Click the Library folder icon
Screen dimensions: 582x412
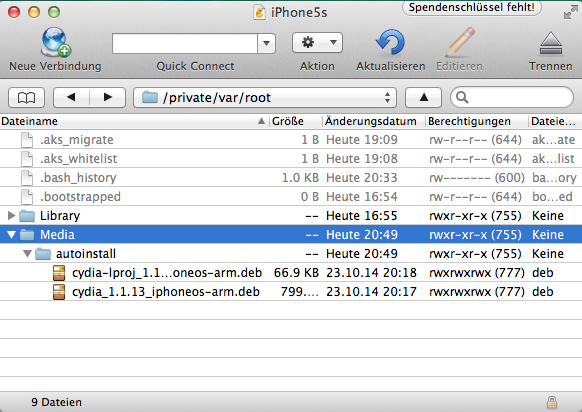point(27,215)
